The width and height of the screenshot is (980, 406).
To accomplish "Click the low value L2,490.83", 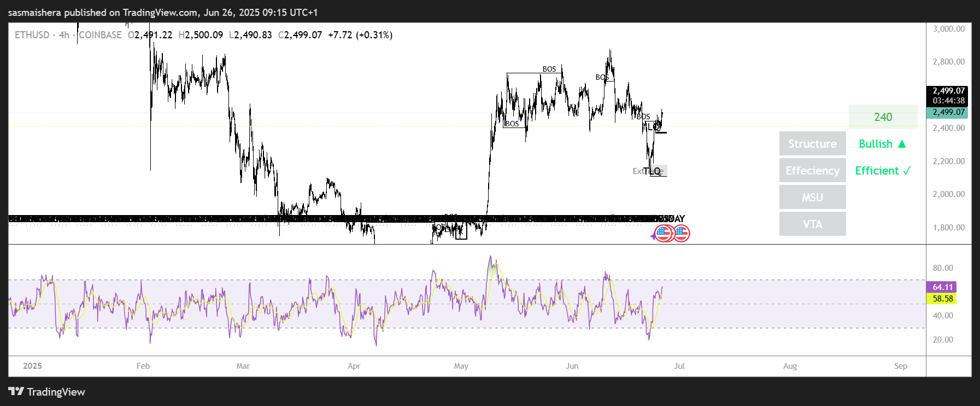I will (250, 35).
